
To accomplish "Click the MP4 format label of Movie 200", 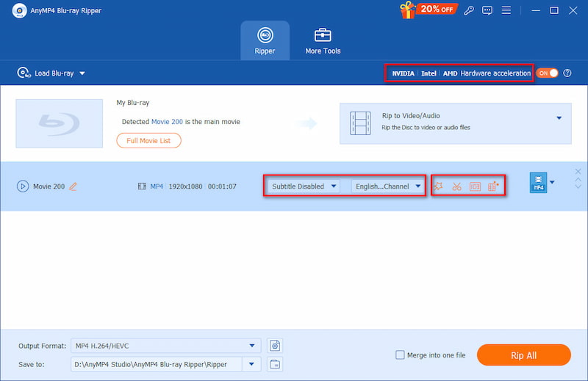I will pos(157,186).
